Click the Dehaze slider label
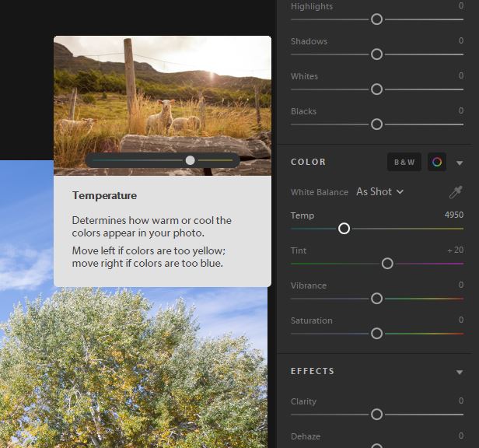The image size is (479, 448). coord(306,436)
